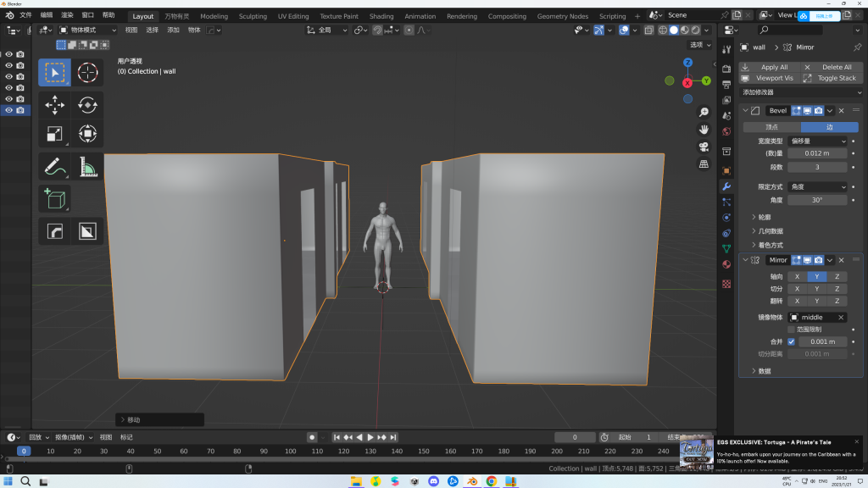
Task: Open Bevel limit method dropdown
Action: (817, 187)
